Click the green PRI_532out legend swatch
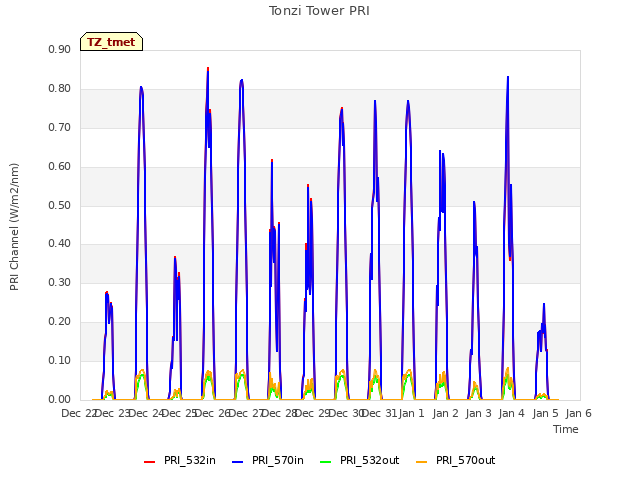640x480 pixels. point(326,462)
